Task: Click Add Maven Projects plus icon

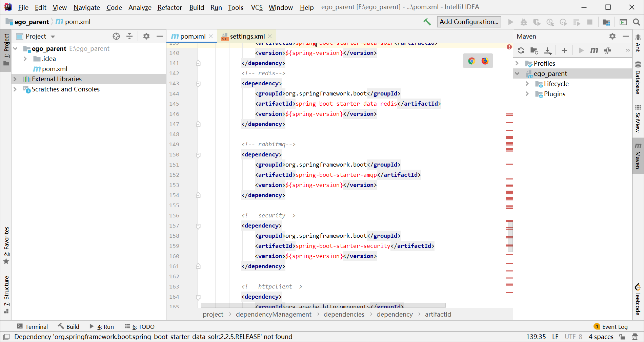Action: pyautogui.click(x=564, y=50)
